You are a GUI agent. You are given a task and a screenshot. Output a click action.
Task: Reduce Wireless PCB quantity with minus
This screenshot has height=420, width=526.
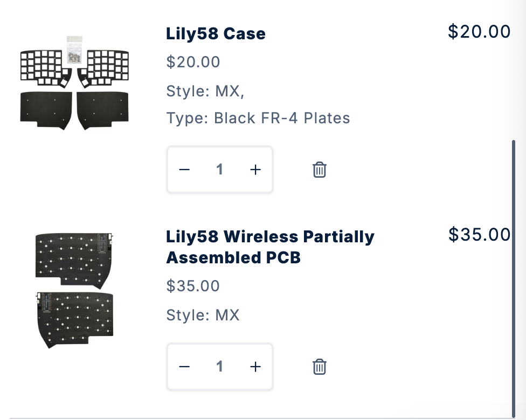point(184,367)
